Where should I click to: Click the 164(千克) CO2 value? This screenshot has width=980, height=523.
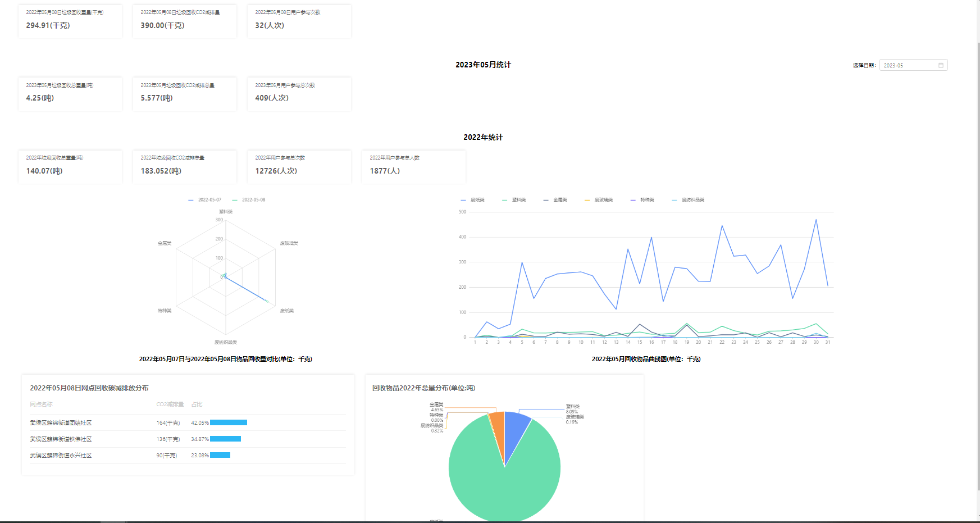click(x=168, y=423)
